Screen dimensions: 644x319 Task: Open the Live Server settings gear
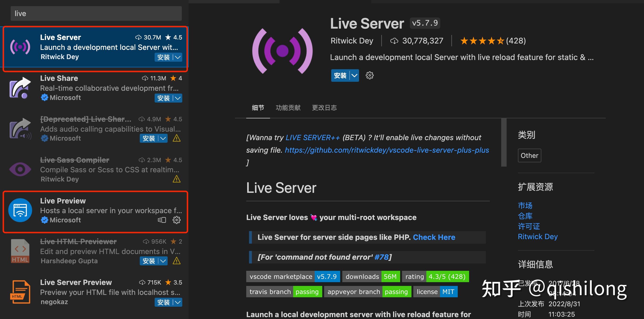pyautogui.click(x=369, y=75)
